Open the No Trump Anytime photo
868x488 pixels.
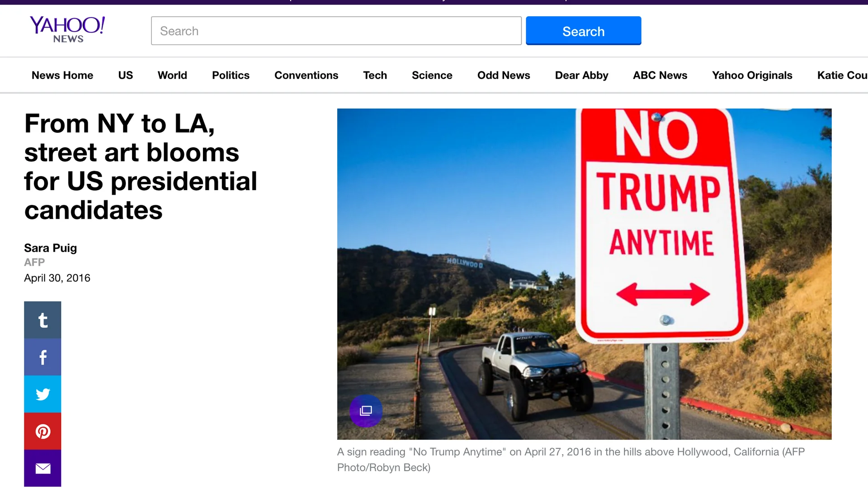pos(584,273)
